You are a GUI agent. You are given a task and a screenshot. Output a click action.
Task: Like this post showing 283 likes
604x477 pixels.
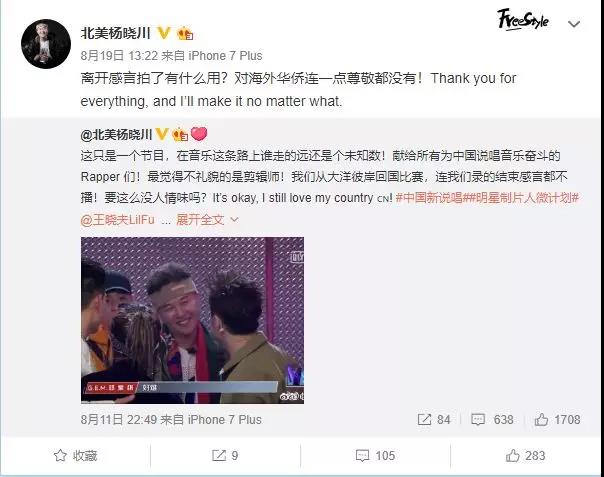pos(525,456)
